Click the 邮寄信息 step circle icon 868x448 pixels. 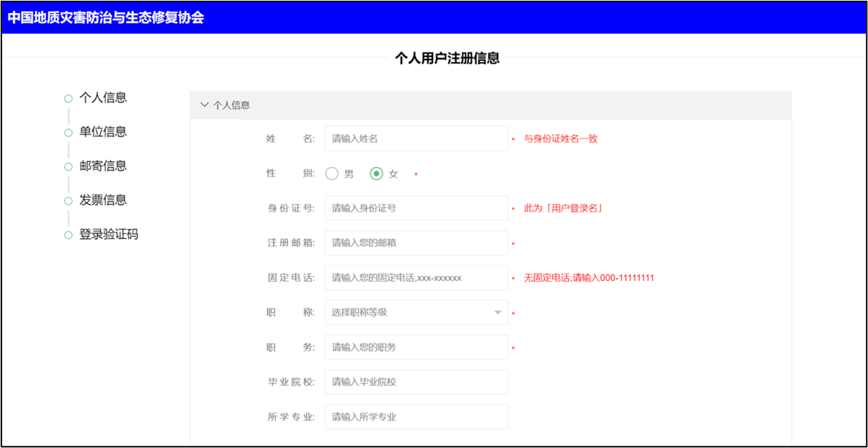click(x=69, y=166)
